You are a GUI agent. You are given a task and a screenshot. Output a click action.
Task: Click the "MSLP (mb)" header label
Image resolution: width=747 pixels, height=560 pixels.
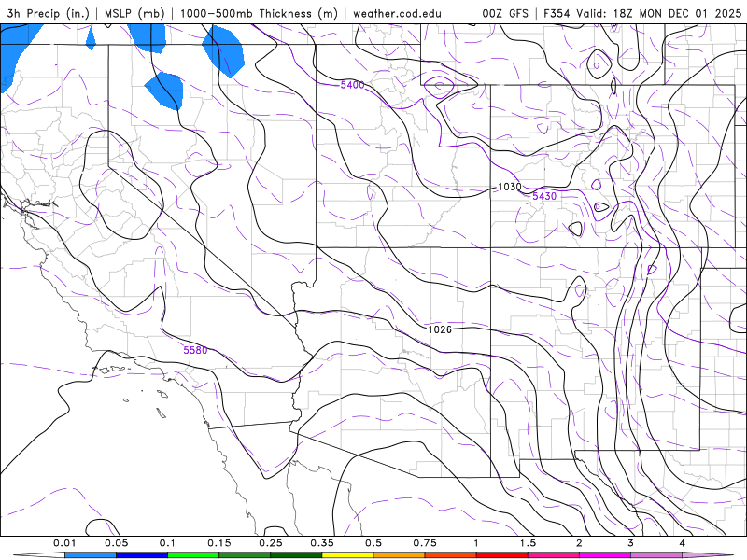coord(134,13)
